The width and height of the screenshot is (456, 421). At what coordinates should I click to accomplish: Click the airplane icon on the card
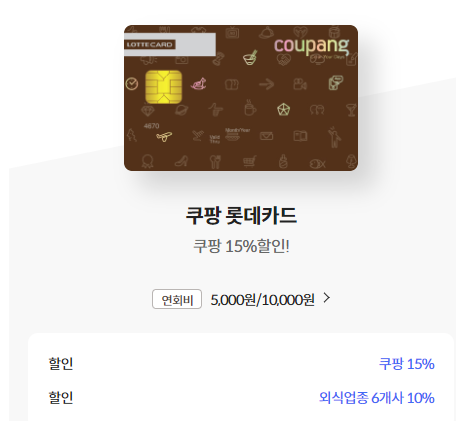tap(164, 136)
